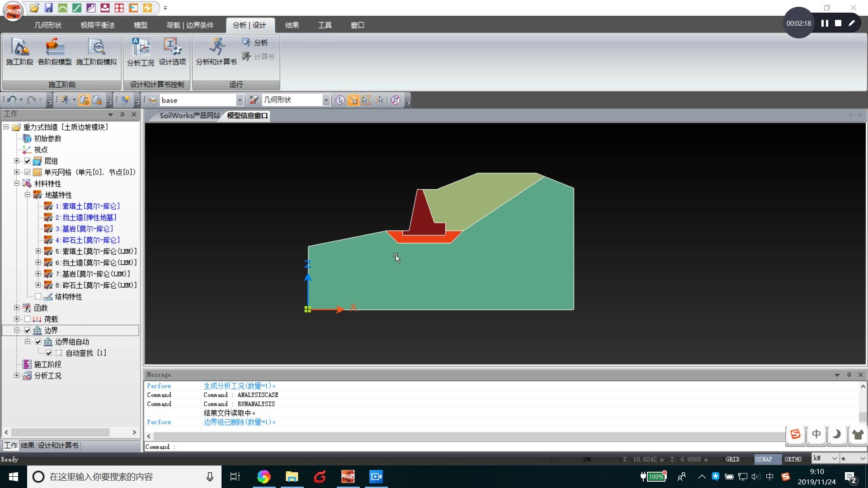Toggle GRID in the status bar

pos(732,459)
